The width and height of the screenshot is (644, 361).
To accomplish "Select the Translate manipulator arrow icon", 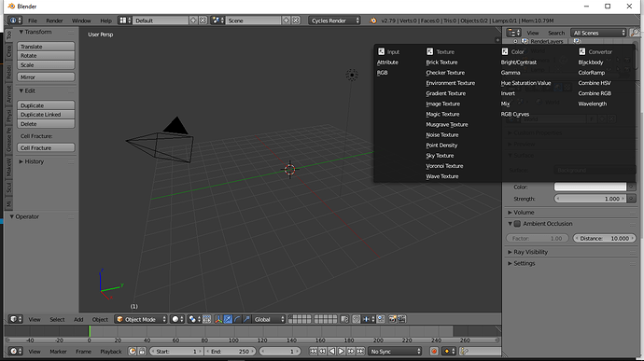I will point(228,319).
